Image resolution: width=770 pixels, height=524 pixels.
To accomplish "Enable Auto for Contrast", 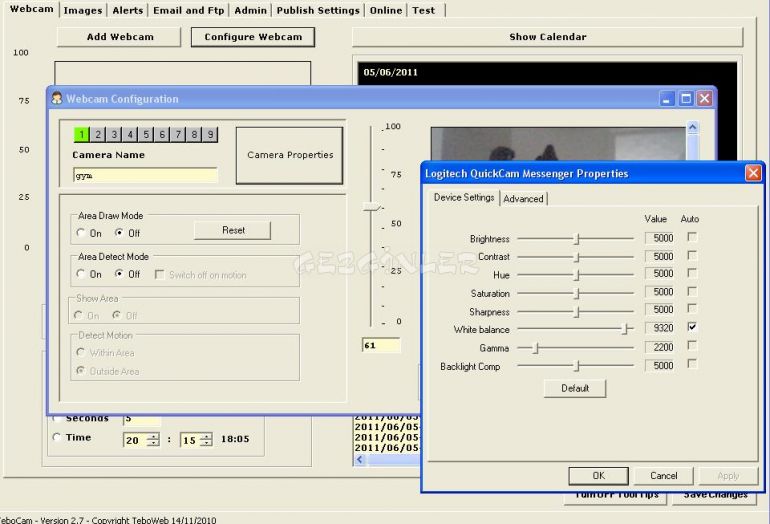I will pyautogui.click(x=692, y=255).
